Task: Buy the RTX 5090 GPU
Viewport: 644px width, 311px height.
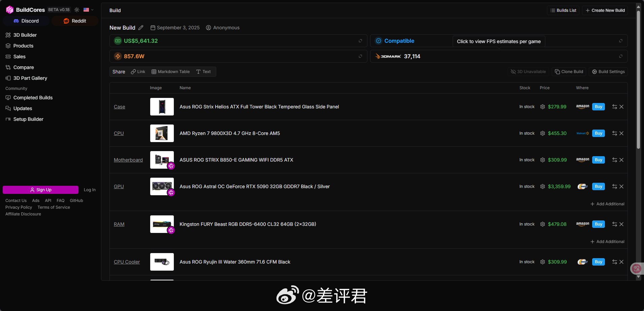Action: (599, 186)
